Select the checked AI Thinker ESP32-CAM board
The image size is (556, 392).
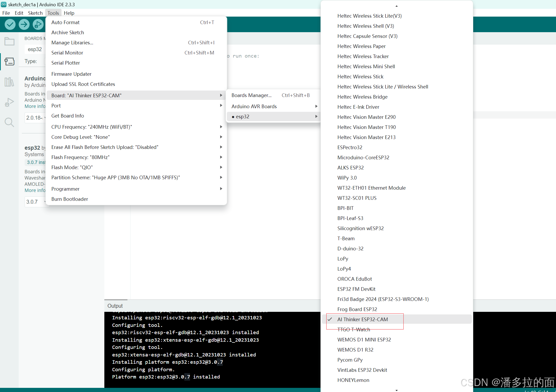pyautogui.click(x=362, y=319)
